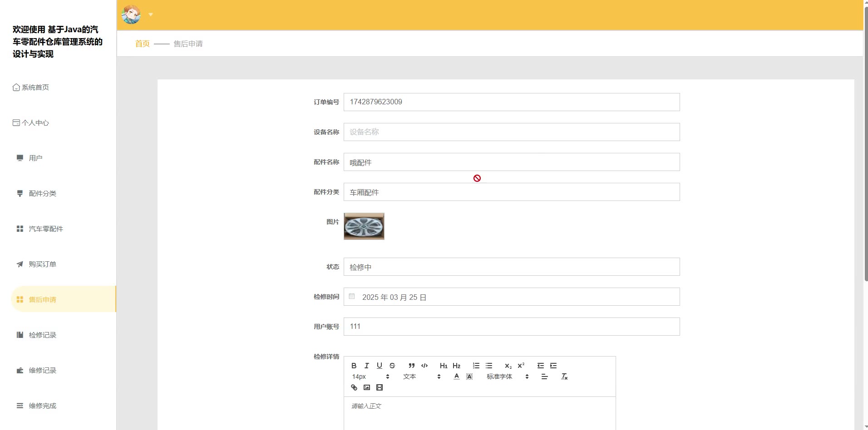This screenshot has height=430, width=868.
Task: Open 购买订单 from the sidebar
Action: point(42,264)
